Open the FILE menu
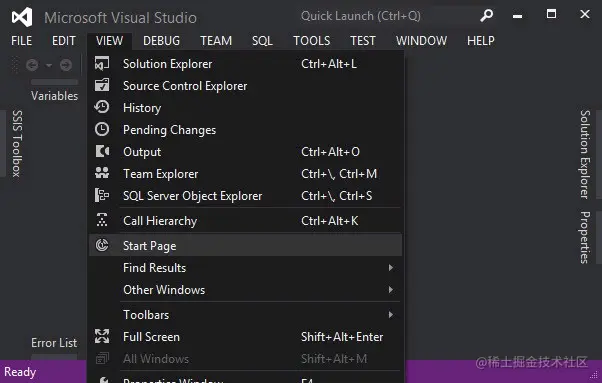The width and height of the screenshot is (602, 383). [22, 41]
